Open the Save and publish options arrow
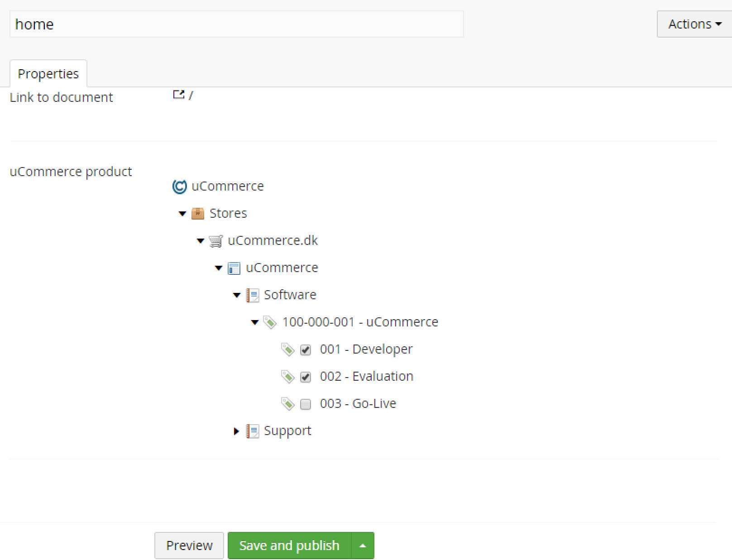Viewport: 732px width, 560px height. (363, 546)
